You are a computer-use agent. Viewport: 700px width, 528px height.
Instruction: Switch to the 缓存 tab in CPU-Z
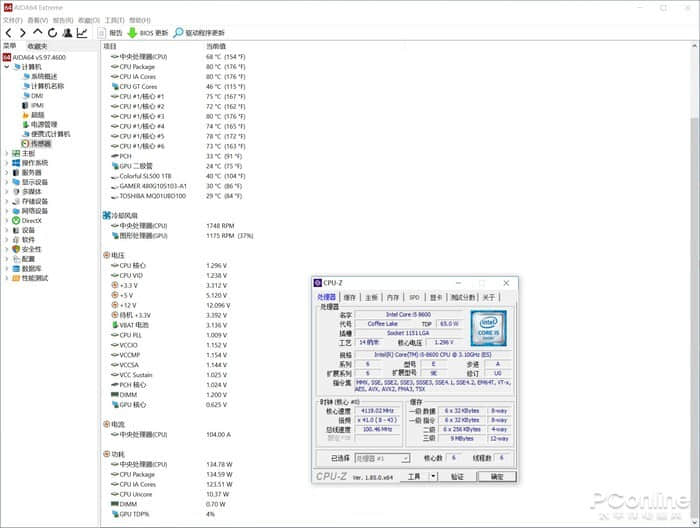[x=350, y=297]
